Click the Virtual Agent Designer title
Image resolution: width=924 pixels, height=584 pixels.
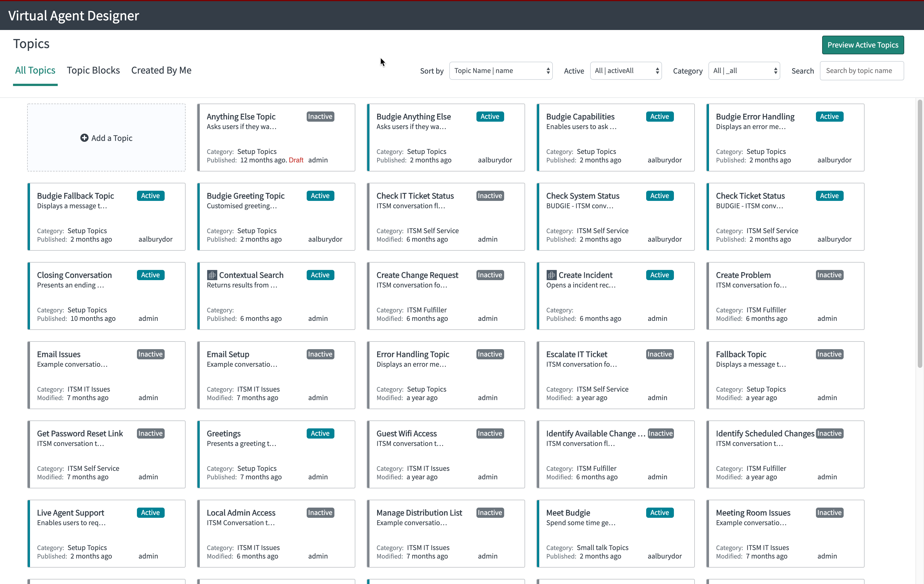74,16
